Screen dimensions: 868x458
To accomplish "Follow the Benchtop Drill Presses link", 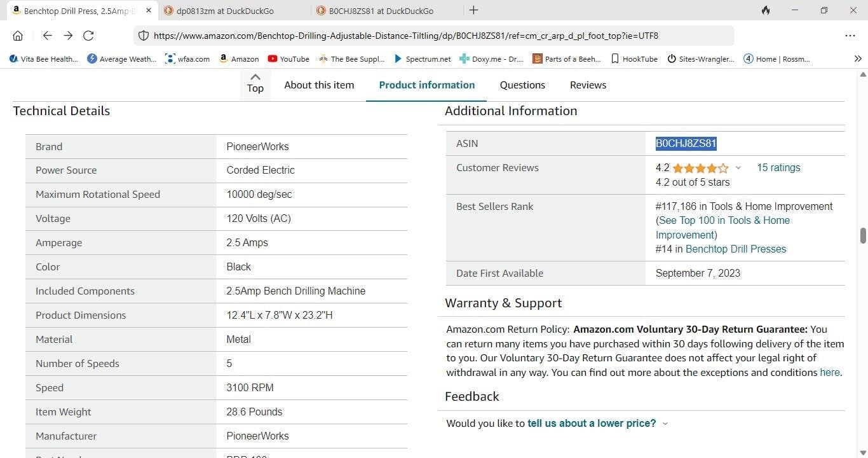I will coord(735,249).
